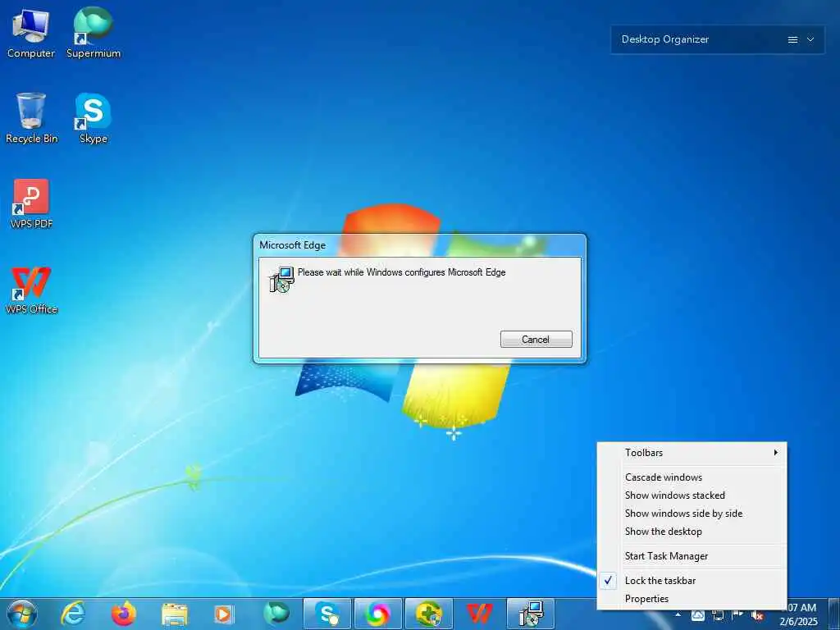Open the Windows Start button
The height and width of the screenshot is (630, 840).
(21, 614)
